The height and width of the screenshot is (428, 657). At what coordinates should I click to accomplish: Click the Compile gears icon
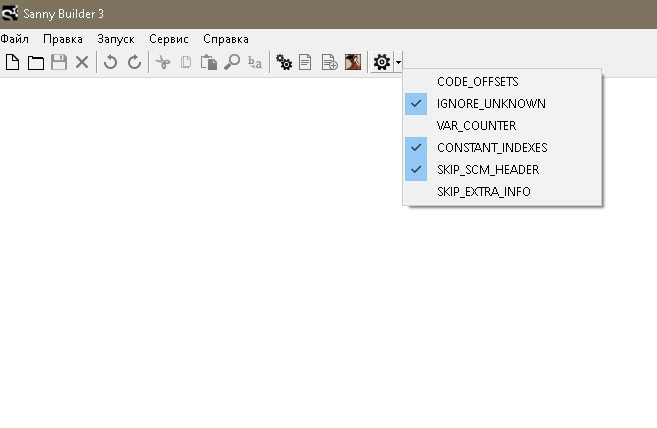pyautogui.click(x=284, y=63)
